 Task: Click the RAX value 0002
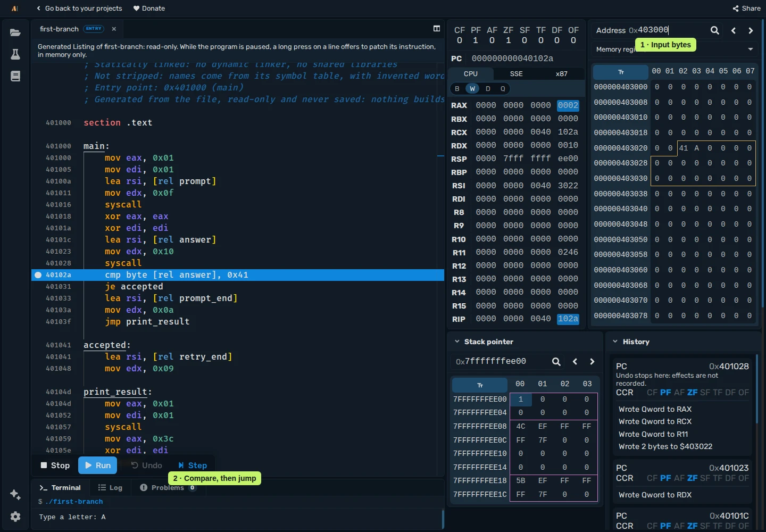click(x=568, y=105)
